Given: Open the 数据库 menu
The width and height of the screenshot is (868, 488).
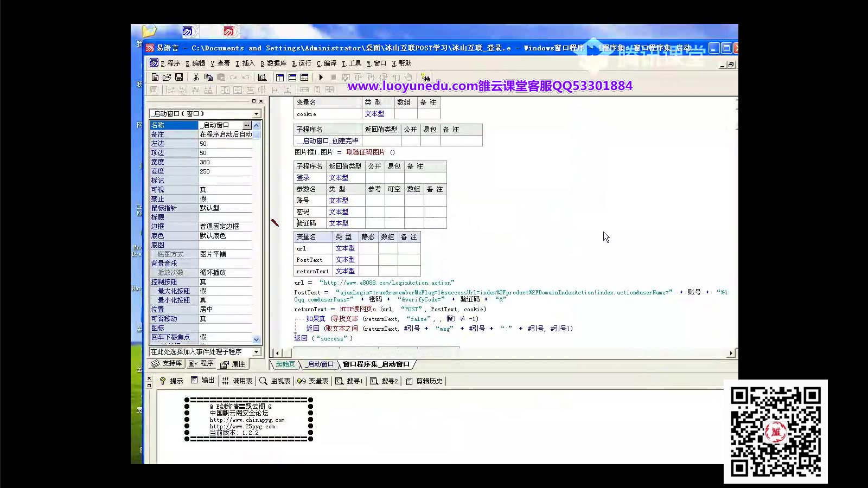Looking at the screenshot, I should (273, 63).
